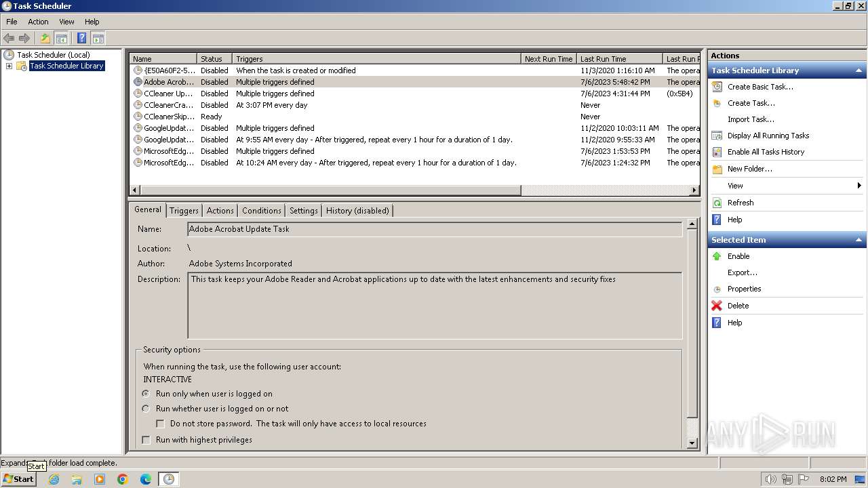Switch to the Conditions tab
Viewport: 868px width, 488px height.
(261, 211)
